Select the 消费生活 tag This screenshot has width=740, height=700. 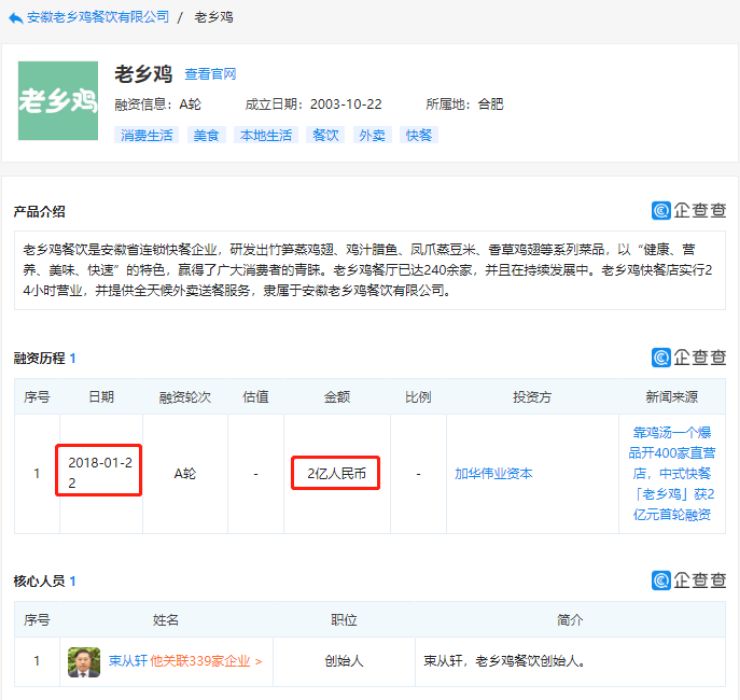[x=146, y=135]
